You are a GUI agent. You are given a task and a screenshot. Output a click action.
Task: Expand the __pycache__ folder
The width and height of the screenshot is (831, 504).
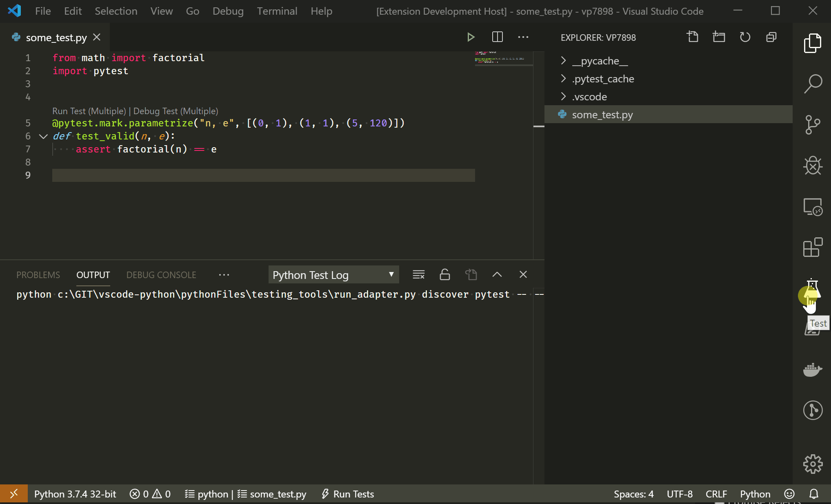pyautogui.click(x=563, y=61)
